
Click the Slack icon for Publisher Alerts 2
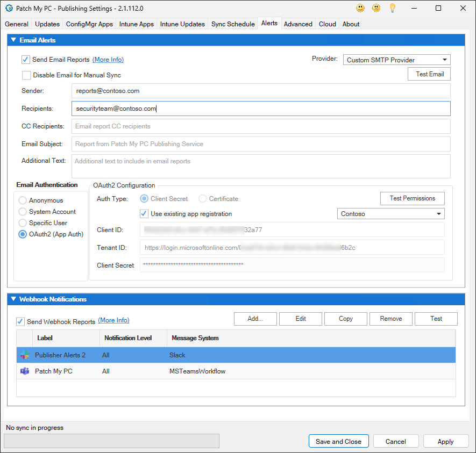24,355
